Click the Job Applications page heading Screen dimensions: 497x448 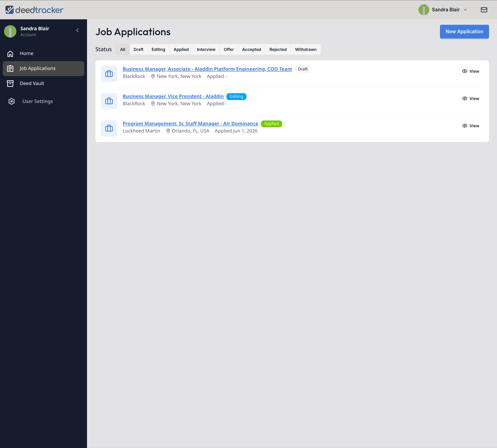click(133, 32)
